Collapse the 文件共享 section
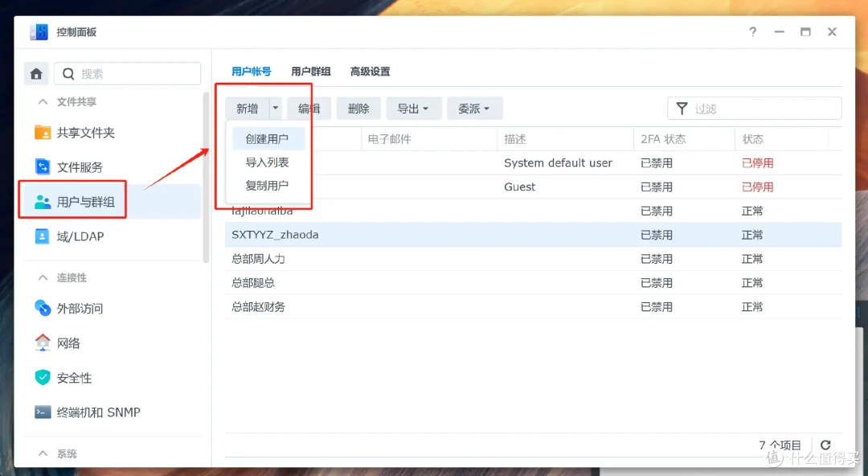This screenshot has height=476, width=868. point(43,102)
